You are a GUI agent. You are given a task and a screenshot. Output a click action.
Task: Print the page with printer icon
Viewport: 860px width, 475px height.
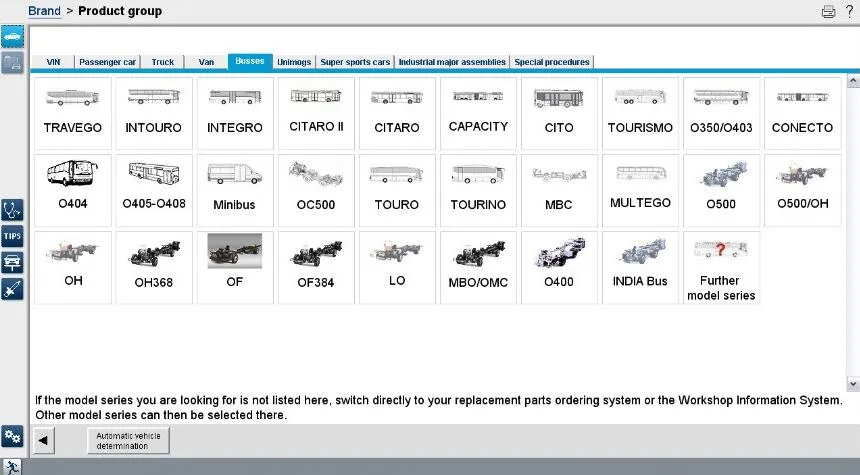[828, 12]
